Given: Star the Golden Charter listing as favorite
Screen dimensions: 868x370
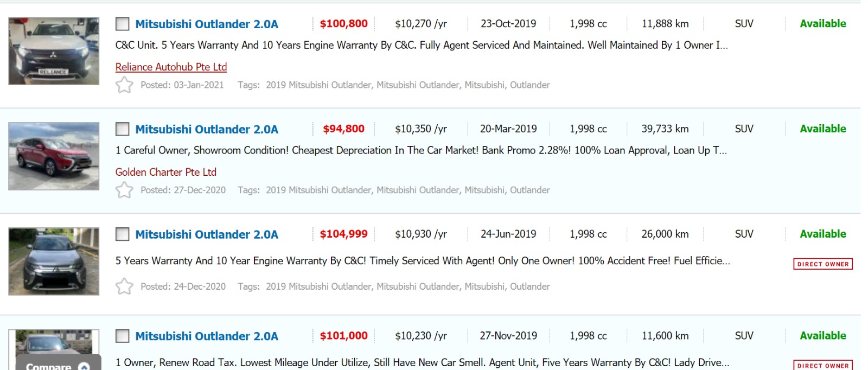Looking at the screenshot, I should click(x=124, y=190).
